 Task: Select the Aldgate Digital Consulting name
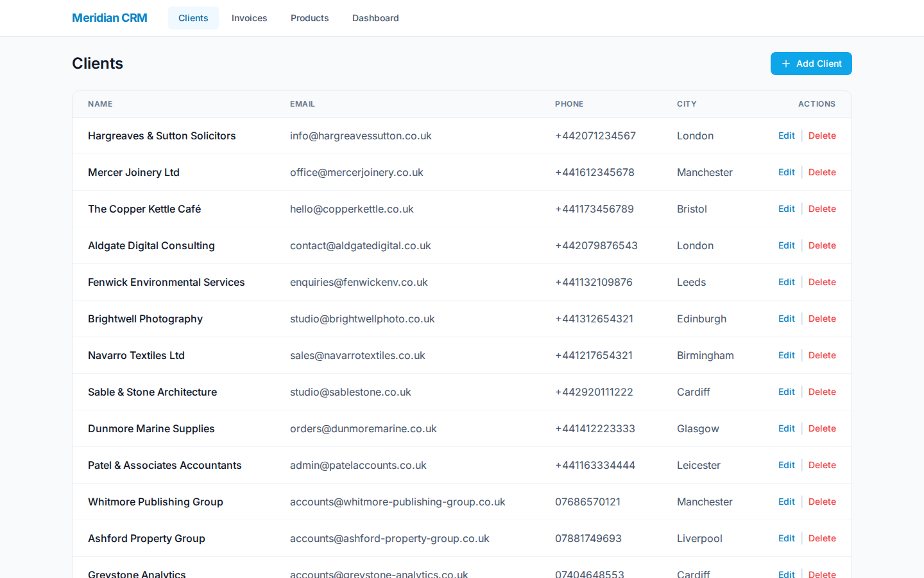(x=151, y=245)
